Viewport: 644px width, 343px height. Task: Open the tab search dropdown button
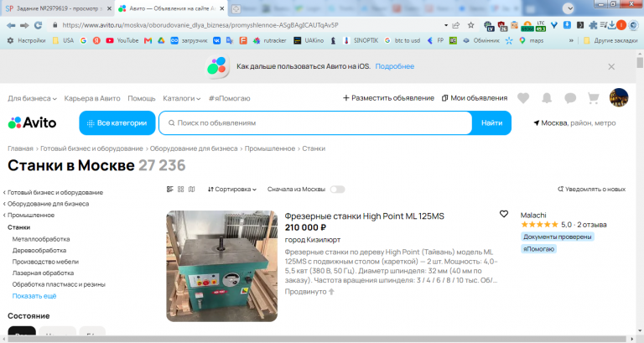[568, 8]
